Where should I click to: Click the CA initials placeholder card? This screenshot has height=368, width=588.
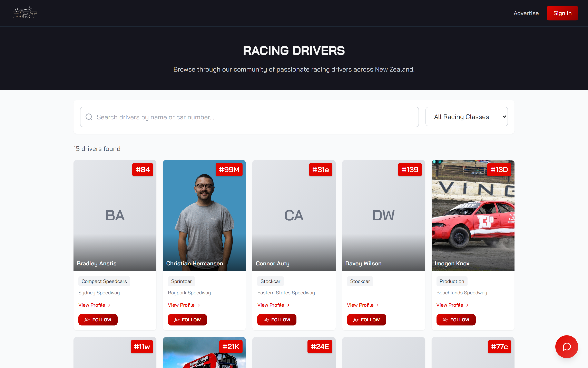(x=294, y=215)
